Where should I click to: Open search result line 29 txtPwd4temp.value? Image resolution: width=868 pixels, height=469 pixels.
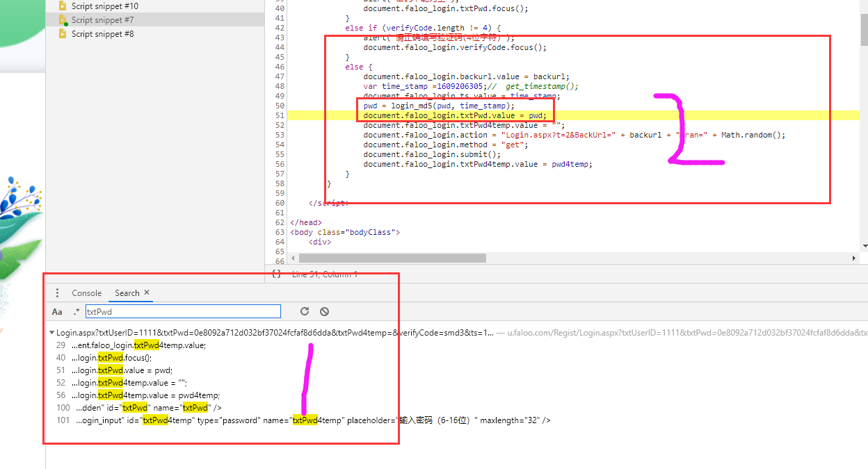pyautogui.click(x=138, y=345)
